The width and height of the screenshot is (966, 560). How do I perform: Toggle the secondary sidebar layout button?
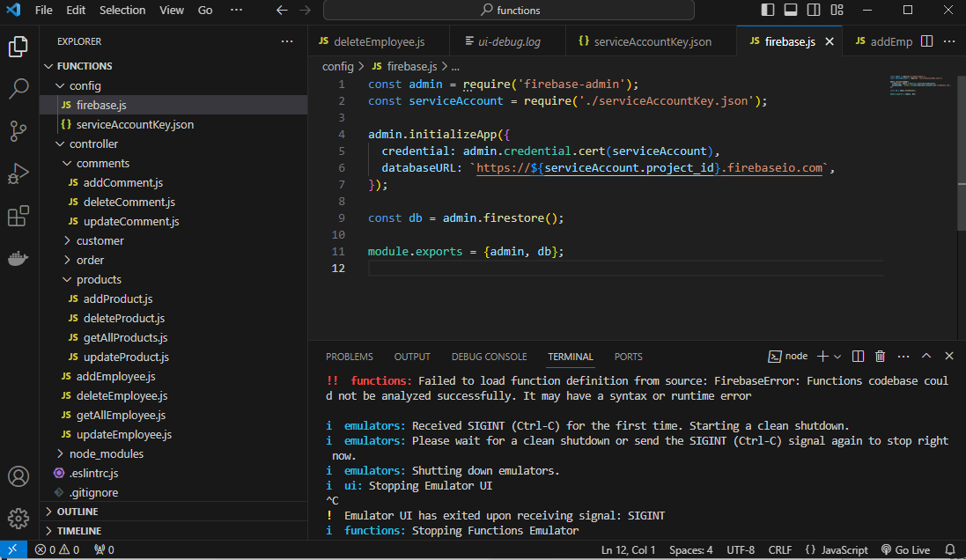[814, 11]
